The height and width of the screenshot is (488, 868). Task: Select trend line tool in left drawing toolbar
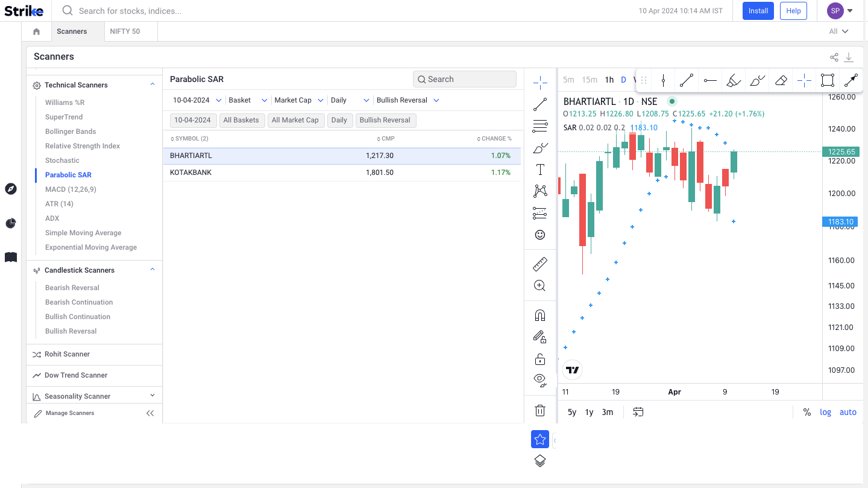coord(540,104)
